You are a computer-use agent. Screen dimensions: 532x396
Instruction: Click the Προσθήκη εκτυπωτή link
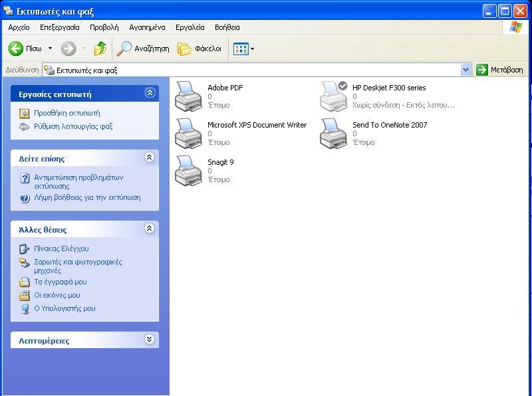pyautogui.click(x=67, y=113)
